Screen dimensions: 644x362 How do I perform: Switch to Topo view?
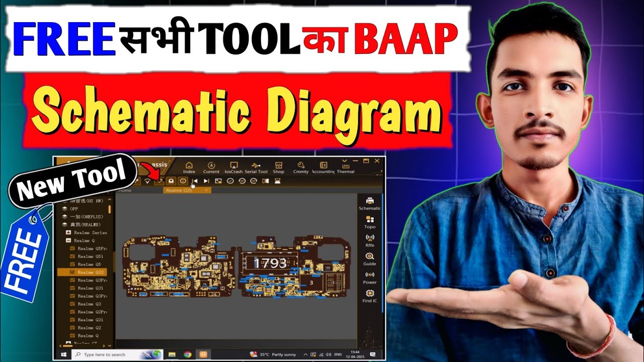370,222
